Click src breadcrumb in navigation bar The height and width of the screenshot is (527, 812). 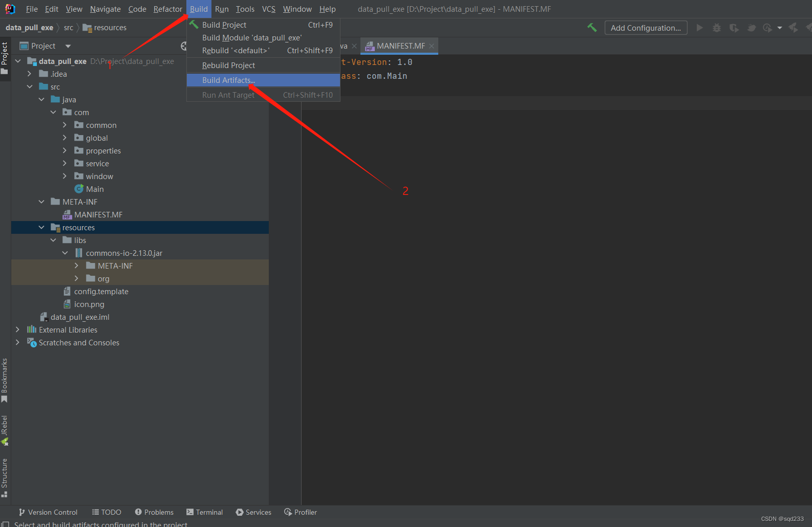[69, 28]
